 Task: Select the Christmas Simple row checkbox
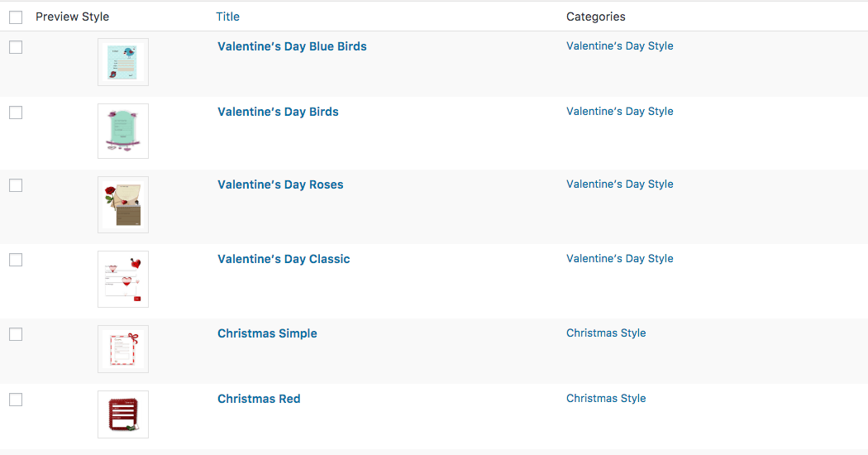pyautogui.click(x=16, y=334)
